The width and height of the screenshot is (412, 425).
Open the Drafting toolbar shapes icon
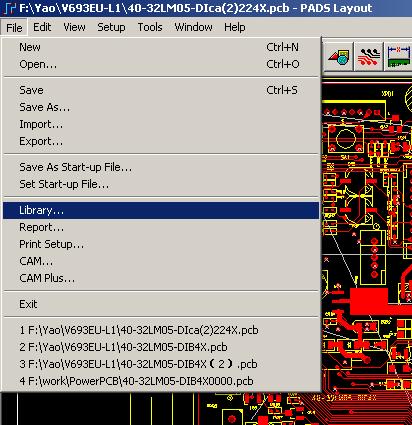(339, 56)
